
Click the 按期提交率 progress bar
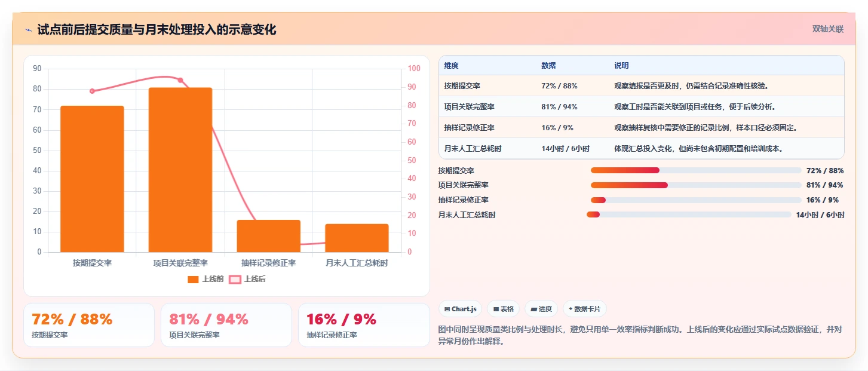click(x=696, y=170)
